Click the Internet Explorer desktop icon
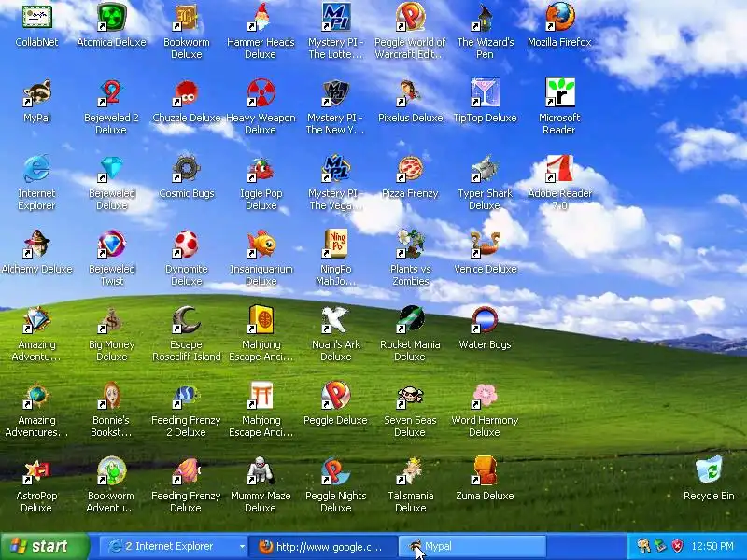This screenshot has width=747, height=560. coord(36,169)
